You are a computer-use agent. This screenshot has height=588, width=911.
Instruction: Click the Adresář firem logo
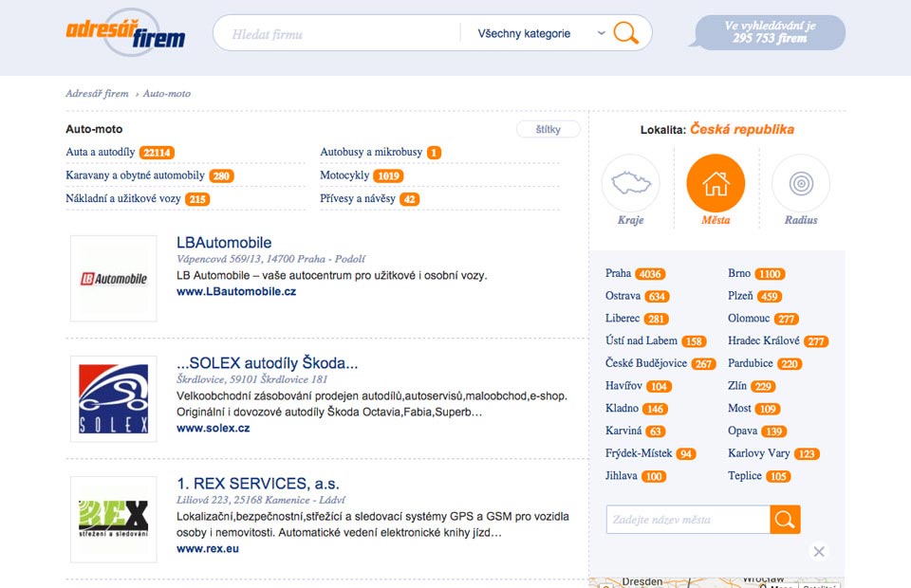pyautogui.click(x=125, y=32)
